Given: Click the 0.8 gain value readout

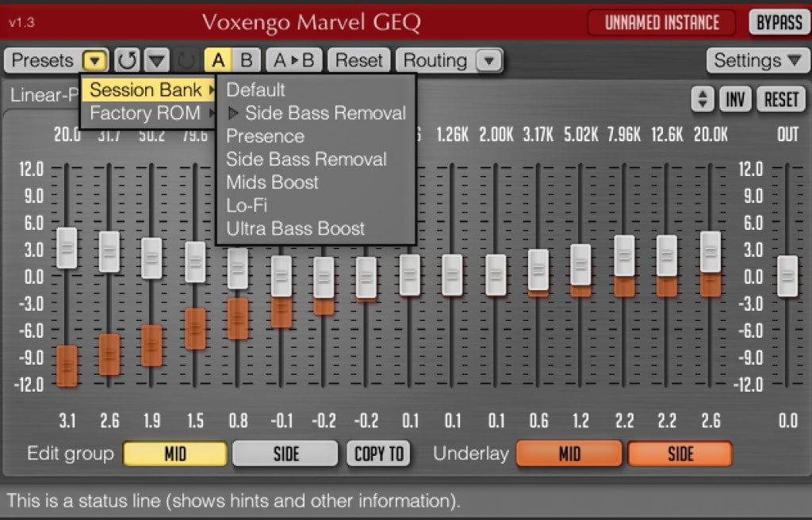Looking at the screenshot, I should coord(238,421).
